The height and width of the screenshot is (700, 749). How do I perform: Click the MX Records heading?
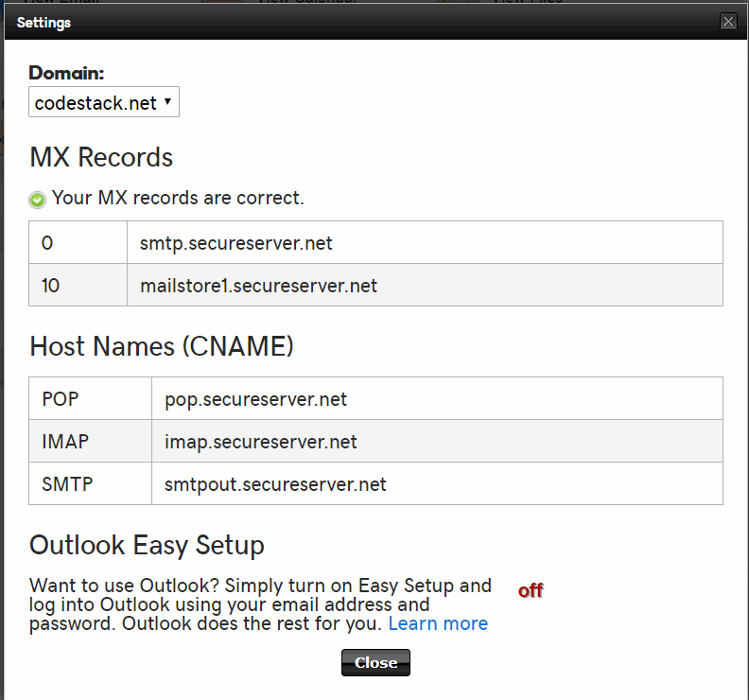101,157
